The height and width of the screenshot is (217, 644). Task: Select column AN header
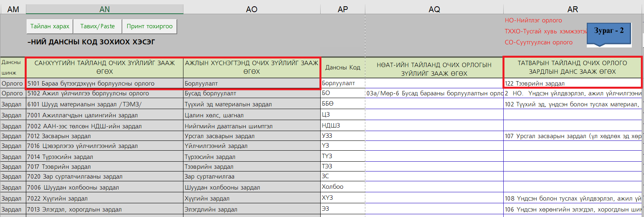105,9
